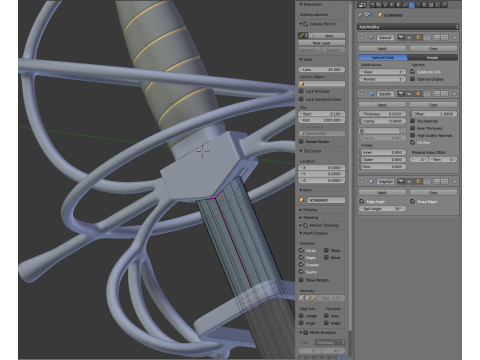
Task: Open the Texture properties tab
Action: [x=431, y=5]
